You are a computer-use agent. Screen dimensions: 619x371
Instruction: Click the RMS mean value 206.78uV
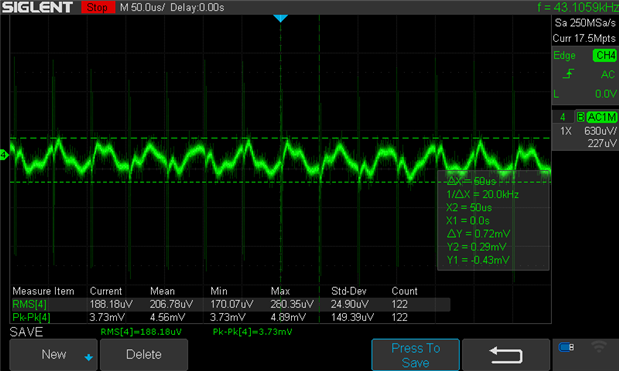pos(171,304)
